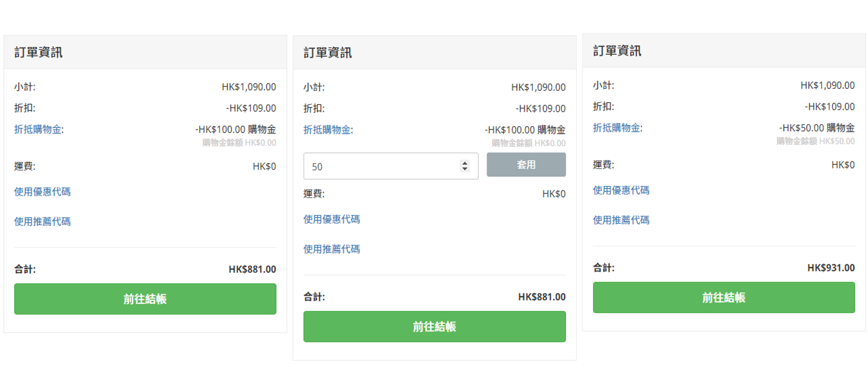The image size is (868, 387).
Task: Click 使用優惠代碼 in the right order panel
Action: click(x=621, y=190)
